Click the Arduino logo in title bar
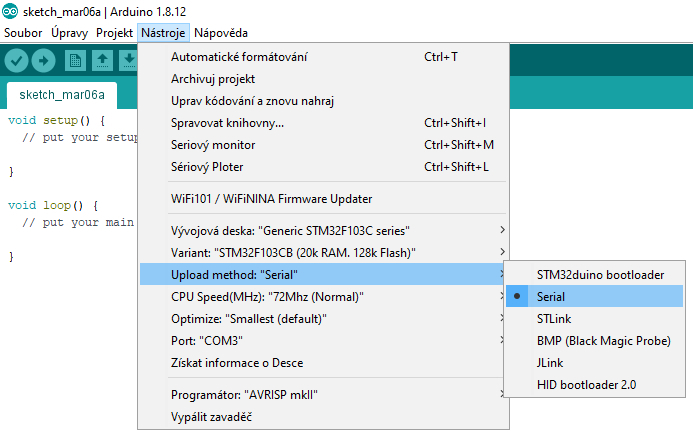 click(10, 11)
